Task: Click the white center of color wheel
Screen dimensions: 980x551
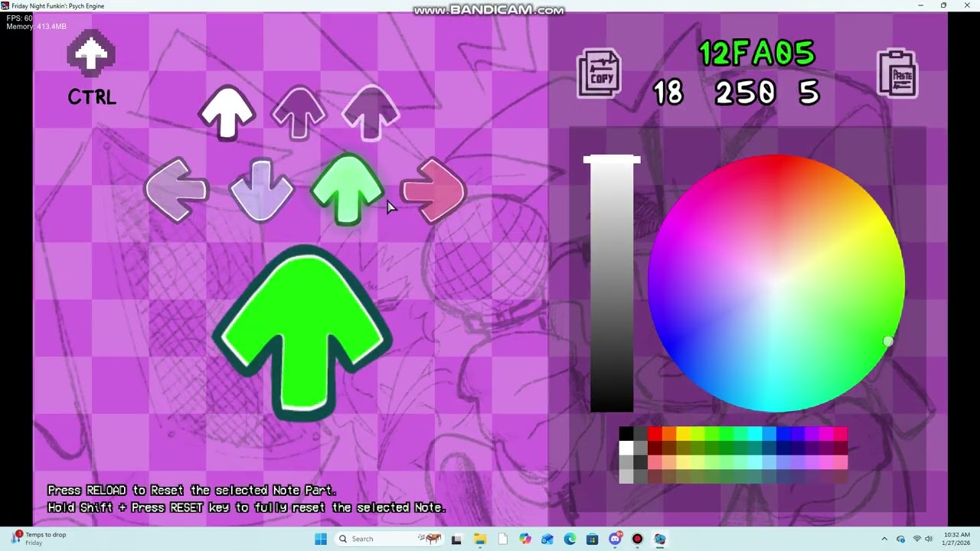Action: [x=776, y=283]
